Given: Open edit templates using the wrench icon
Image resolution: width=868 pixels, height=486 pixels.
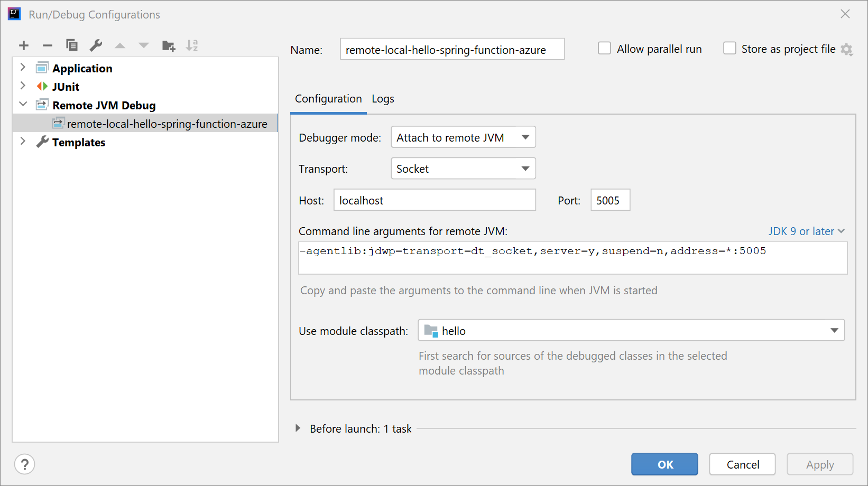Looking at the screenshot, I should coord(96,45).
